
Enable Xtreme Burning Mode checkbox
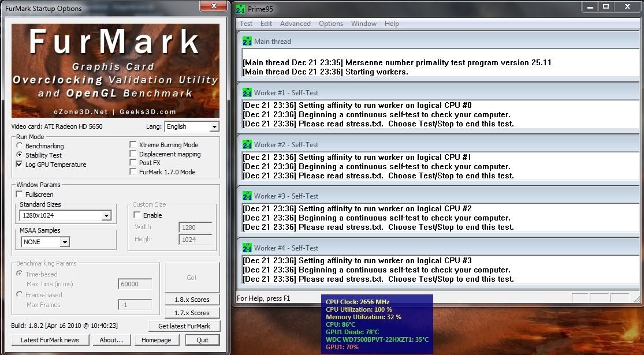point(133,145)
